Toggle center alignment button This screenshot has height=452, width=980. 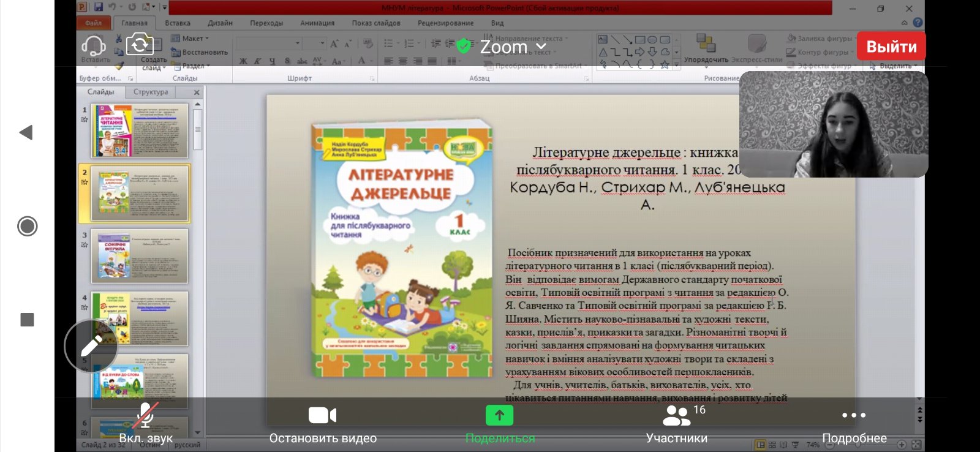pos(403,61)
